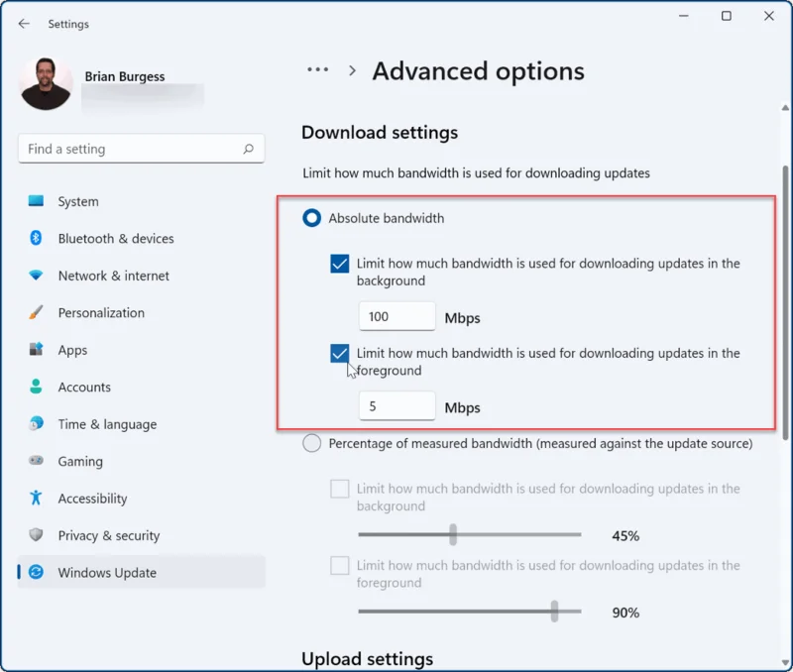This screenshot has width=793, height=672.
Task: Click the 45% background bandwidth slider
Action: tap(469, 534)
